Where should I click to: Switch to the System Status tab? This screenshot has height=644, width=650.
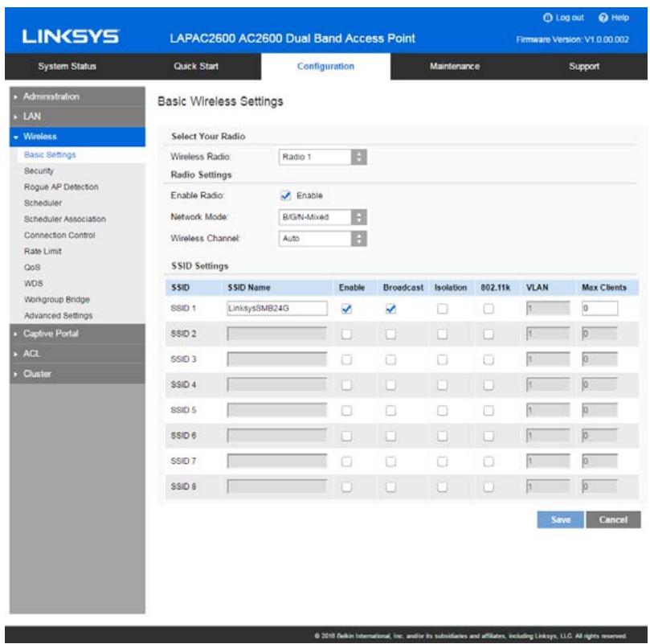[x=67, y=67]
